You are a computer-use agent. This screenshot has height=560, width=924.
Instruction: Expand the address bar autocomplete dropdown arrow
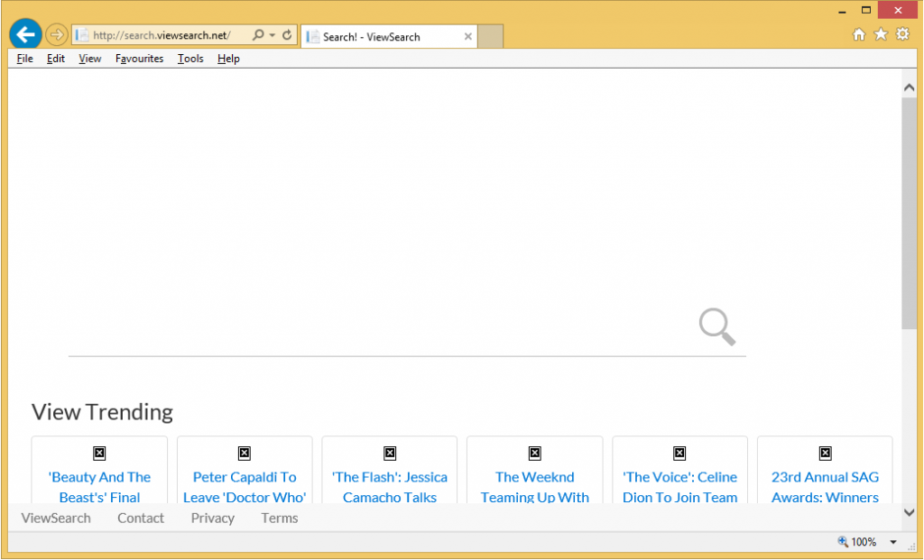[x=273, y=35]
